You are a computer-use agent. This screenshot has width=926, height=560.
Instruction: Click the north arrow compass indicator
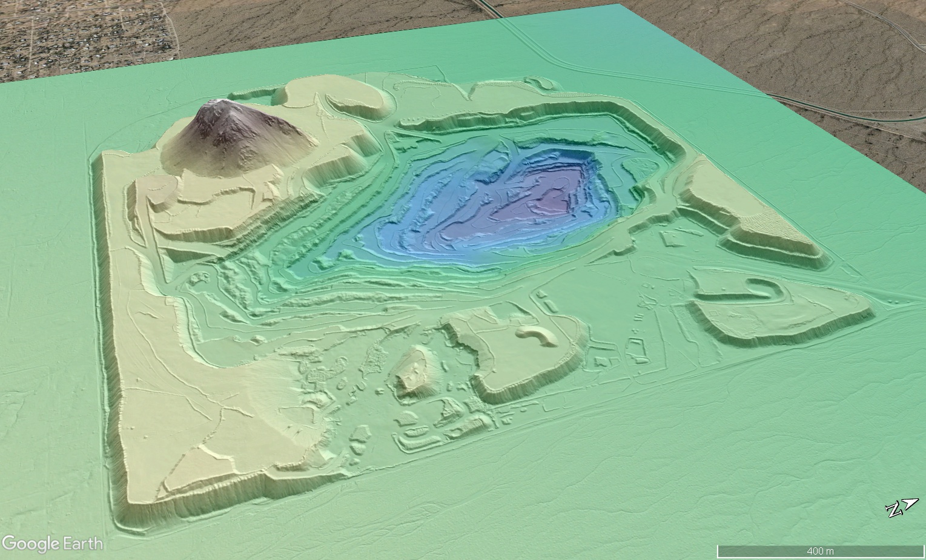coord(902,507)
